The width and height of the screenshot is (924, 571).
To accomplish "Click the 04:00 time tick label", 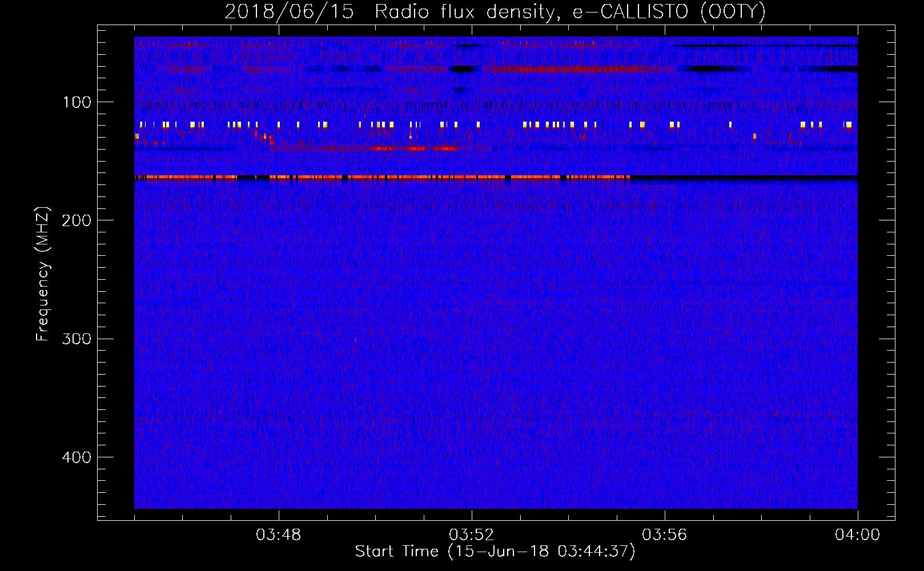I will click(x=858, y=535).
